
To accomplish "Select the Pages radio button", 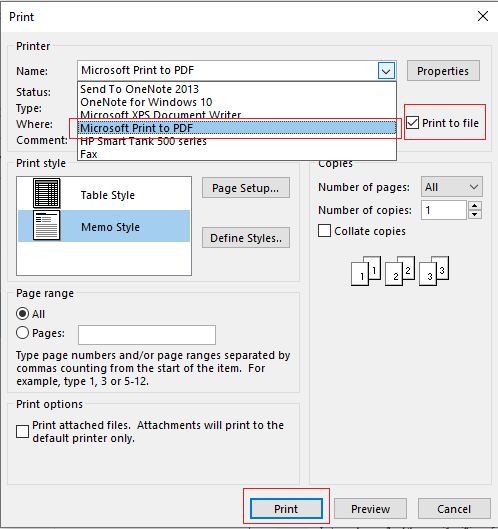I will click(22, 333).
